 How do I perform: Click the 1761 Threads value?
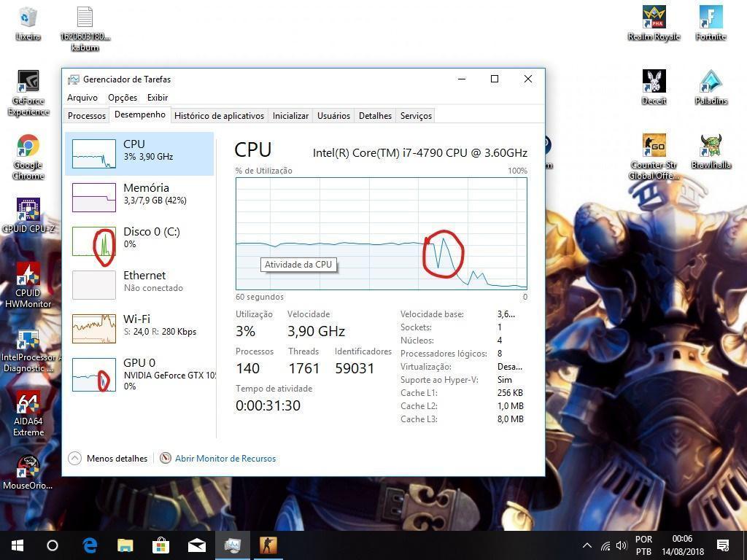point(303,368)
